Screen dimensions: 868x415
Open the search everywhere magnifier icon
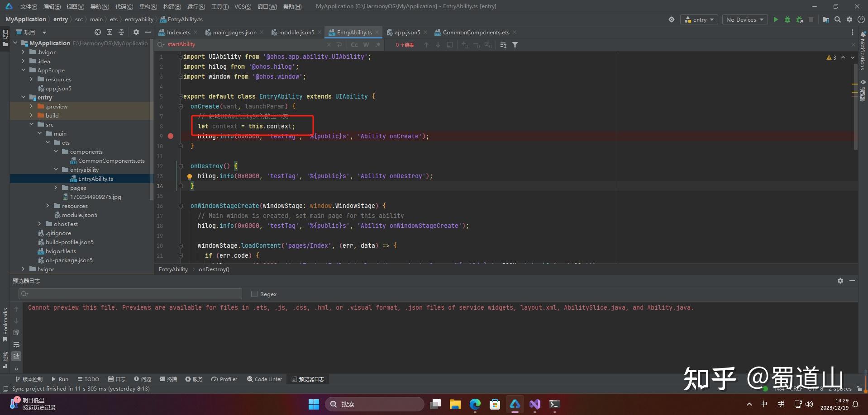(838, 19)
